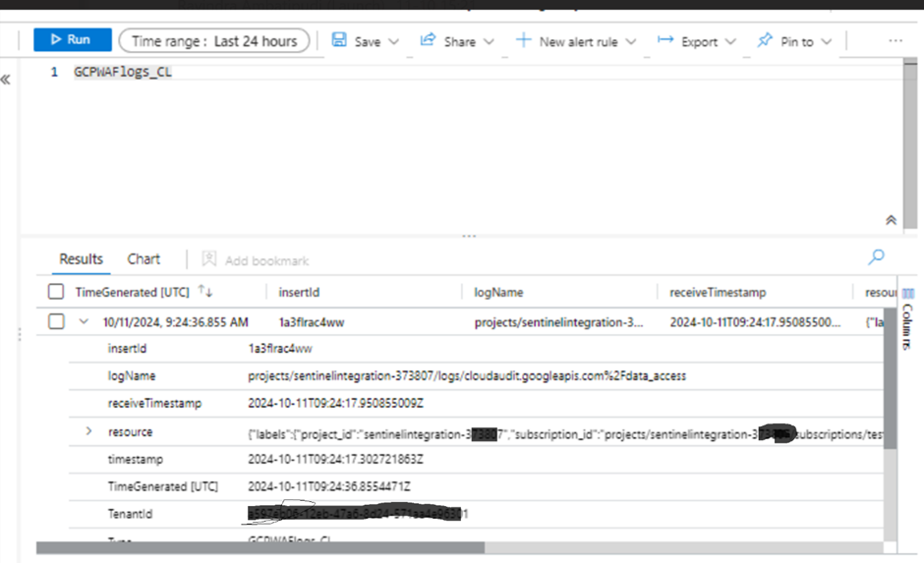Image resolution: width=924 pixels, height=563 pixels.
Task: Sort by TimeGenerated using the sort arrows
Action: click(x=205, y=291)
